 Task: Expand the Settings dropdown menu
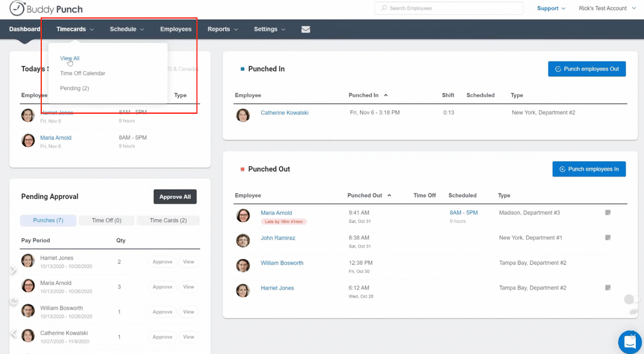coord(270,29)
